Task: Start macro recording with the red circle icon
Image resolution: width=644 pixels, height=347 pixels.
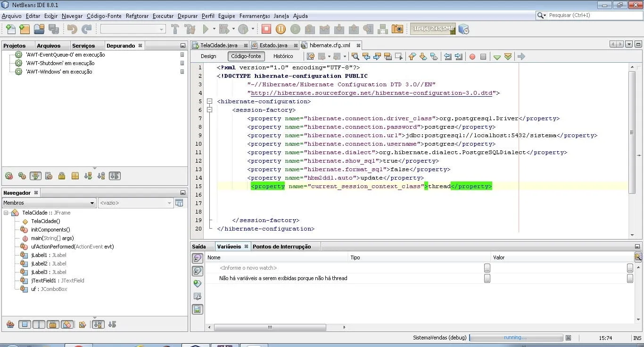Action: point(472,57)
